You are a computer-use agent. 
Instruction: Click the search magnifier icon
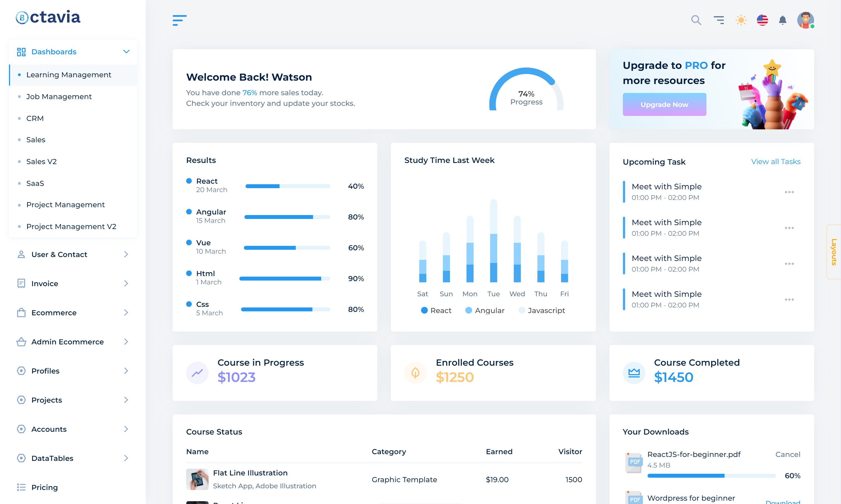pyautogui.click(x=696, y=20)
